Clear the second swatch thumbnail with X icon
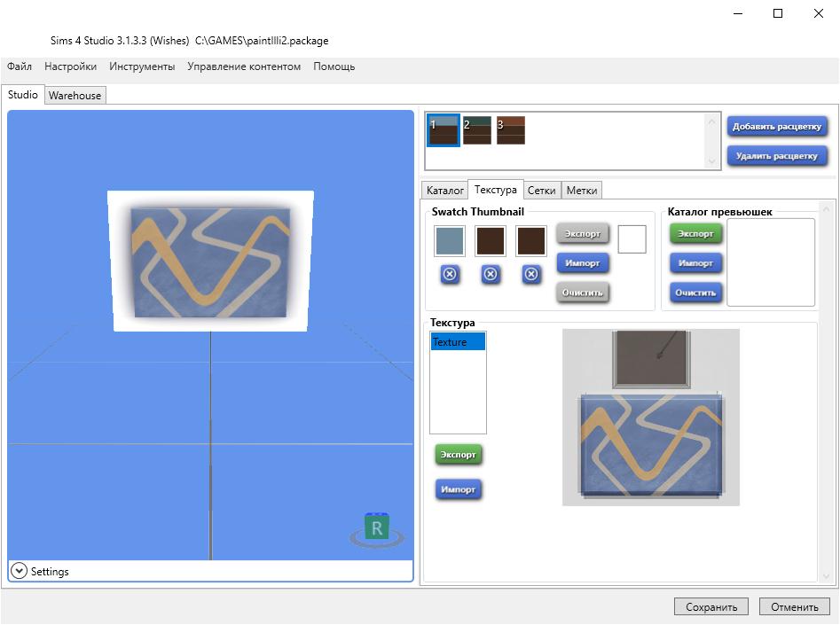The height and width of the screenshot is (625, 840). [x=491, y=275]
